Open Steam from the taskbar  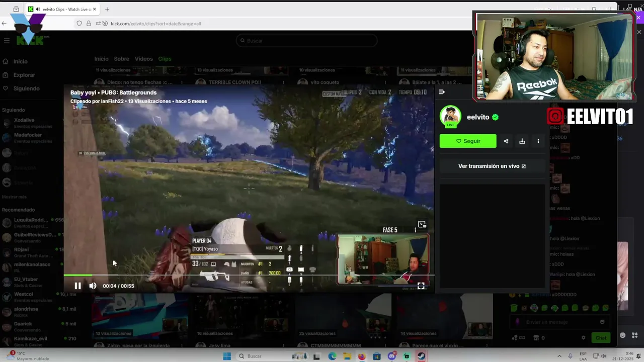pos(422,356)
